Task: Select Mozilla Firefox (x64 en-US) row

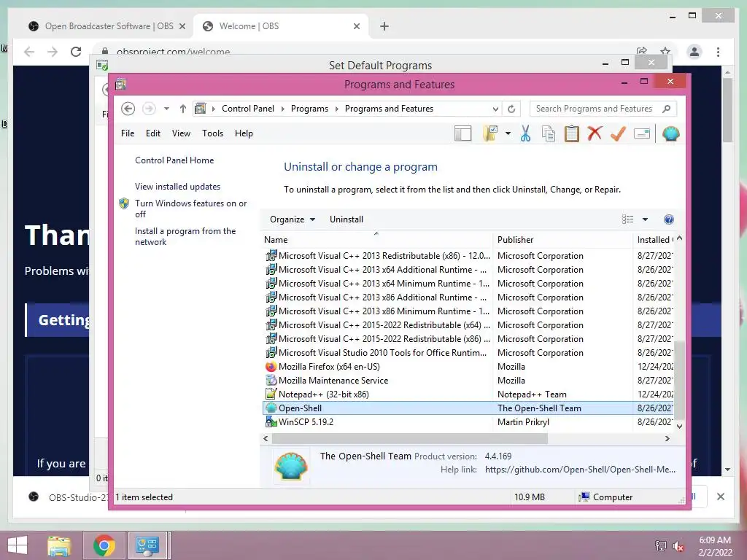Action: (x=467, y=367)
